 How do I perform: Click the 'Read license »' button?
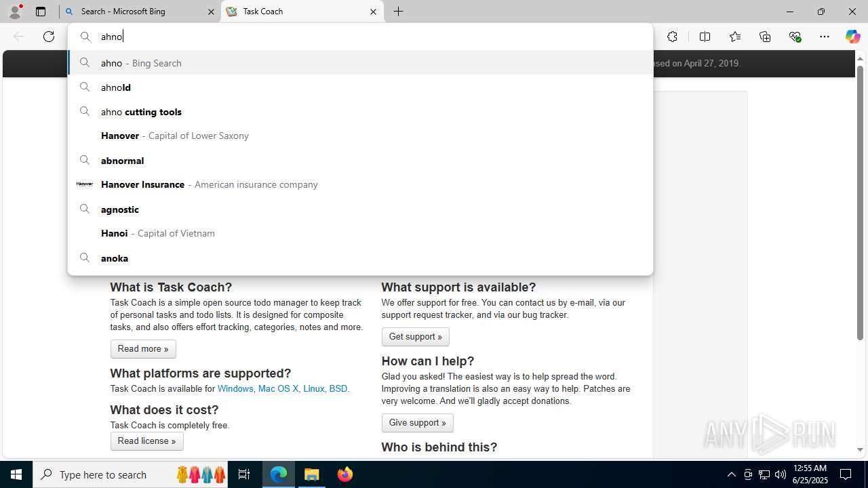pos(146,441)
